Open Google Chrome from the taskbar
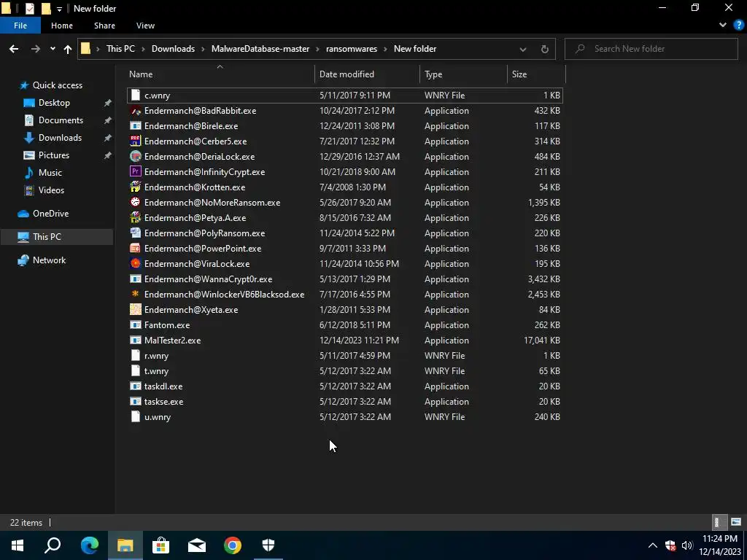The image size is (747, 560). (x=233, y=545)
